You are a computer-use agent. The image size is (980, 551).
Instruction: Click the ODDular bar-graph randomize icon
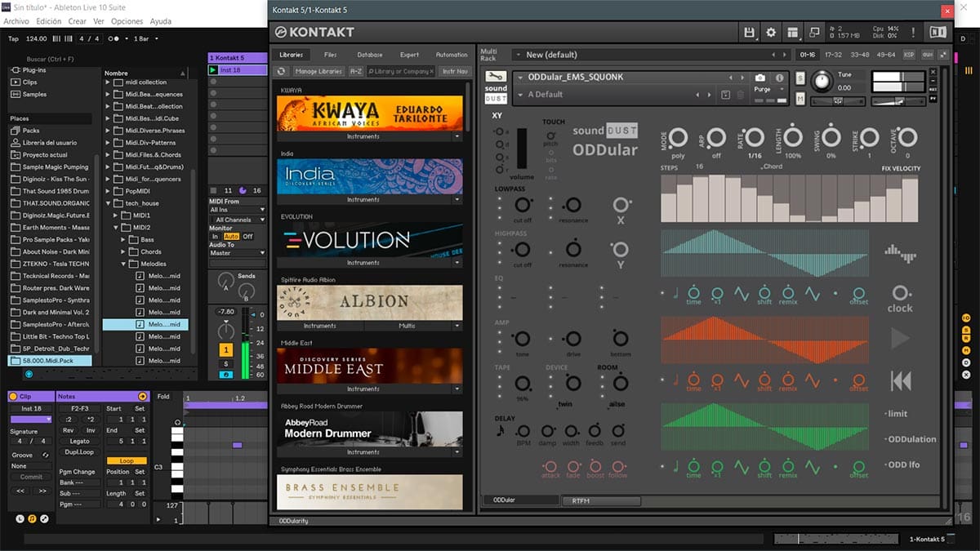tap(900, 253)
